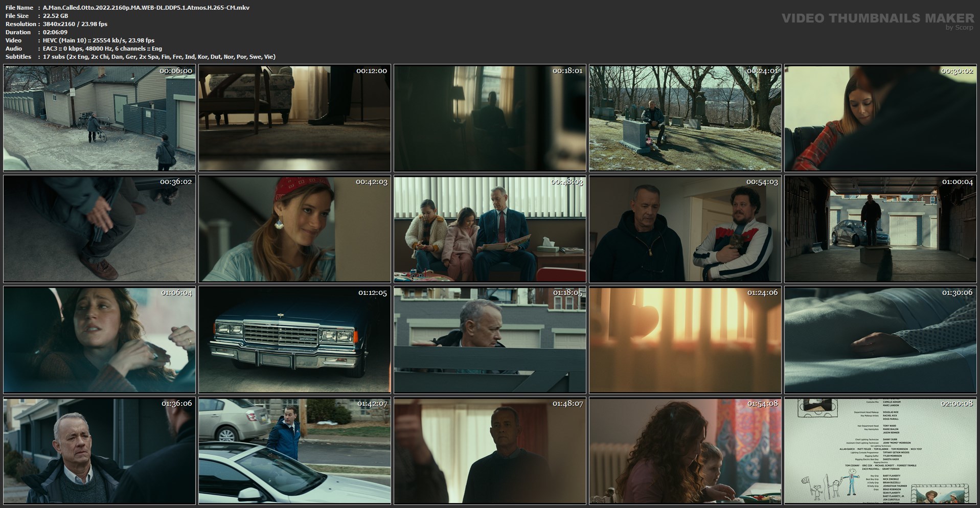Select the thumbnail at 00:36:02
This screenshot has height=508, width=980.
coord(99,229)
